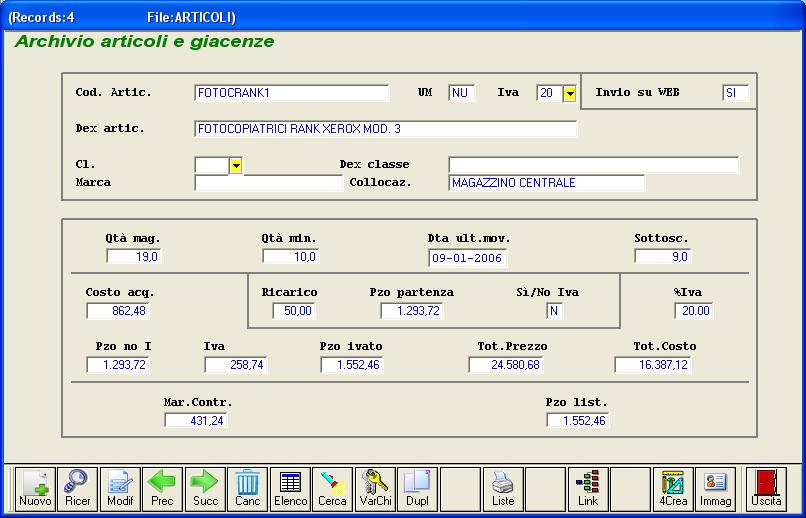Click the Costo acq. field 862,48
This screenshot has height=518, width=806.
pyautogui.click(x=118, y=311)
